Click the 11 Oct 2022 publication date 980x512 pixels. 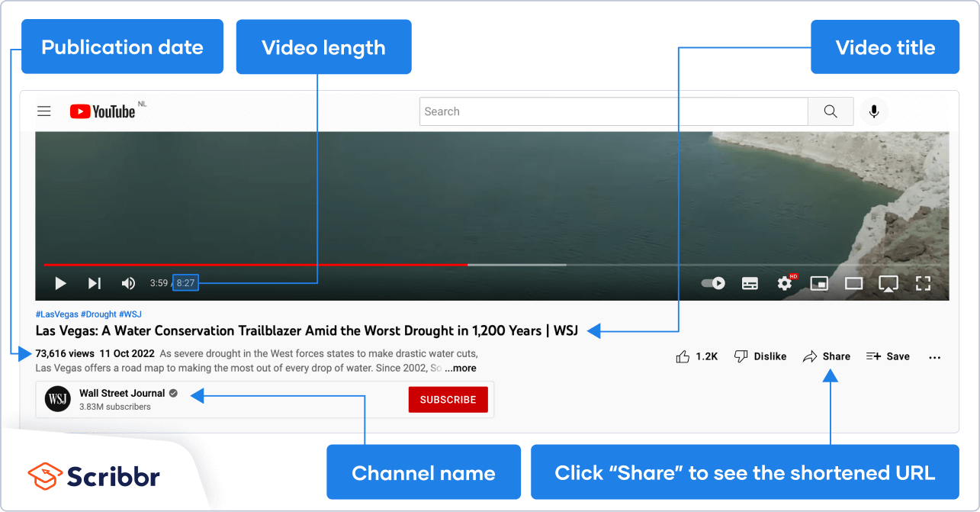[127, 354]
